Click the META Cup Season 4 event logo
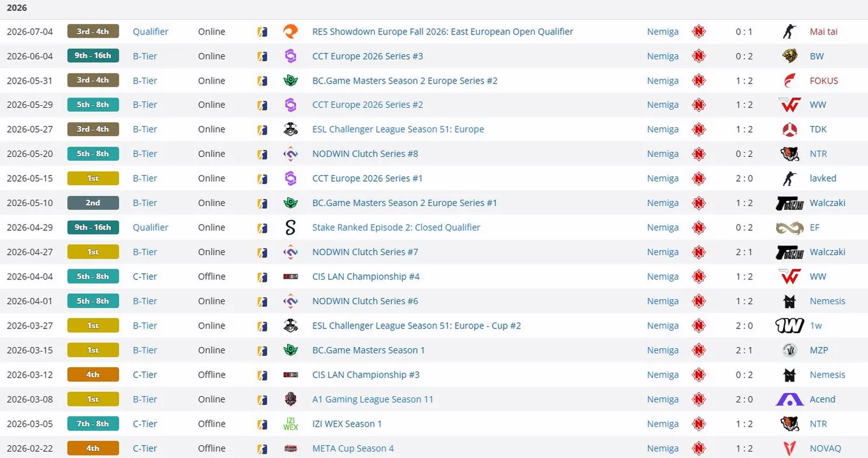The width and height of the screenshot is (868, 458). (290, 448)
